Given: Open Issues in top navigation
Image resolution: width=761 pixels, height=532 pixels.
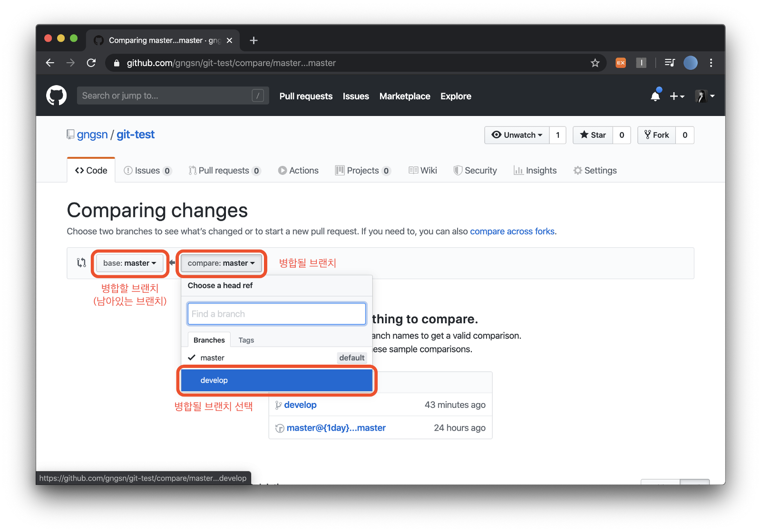Looking at the screenshot, I should [356, 96].
